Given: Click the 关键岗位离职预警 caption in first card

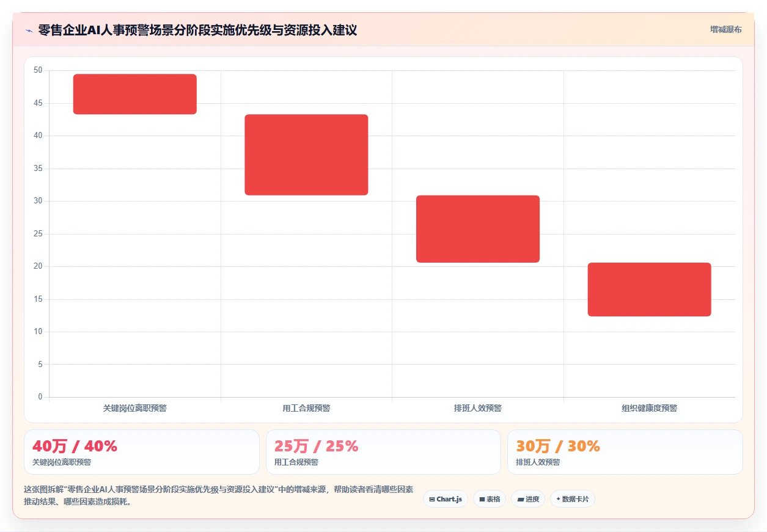Looking at the screenshot, I should [62, 462].
